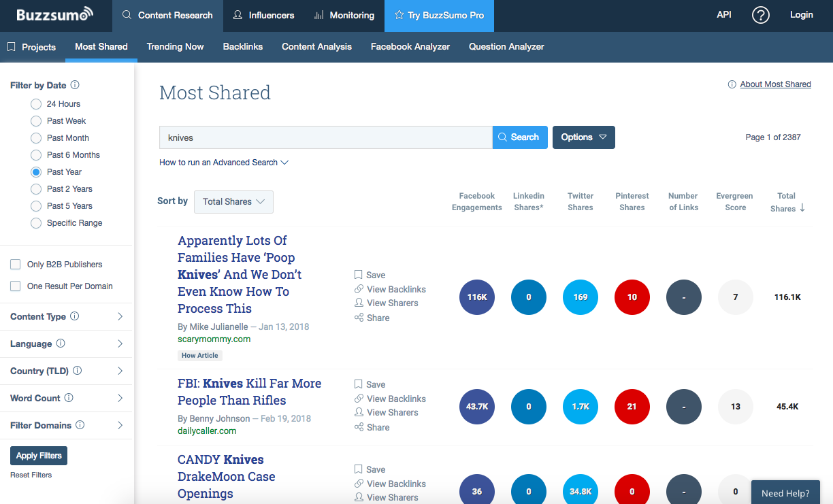Open the FBI Knives article title
The width and height of the screenshot is (833, 504).
click(x=249, y=392)
